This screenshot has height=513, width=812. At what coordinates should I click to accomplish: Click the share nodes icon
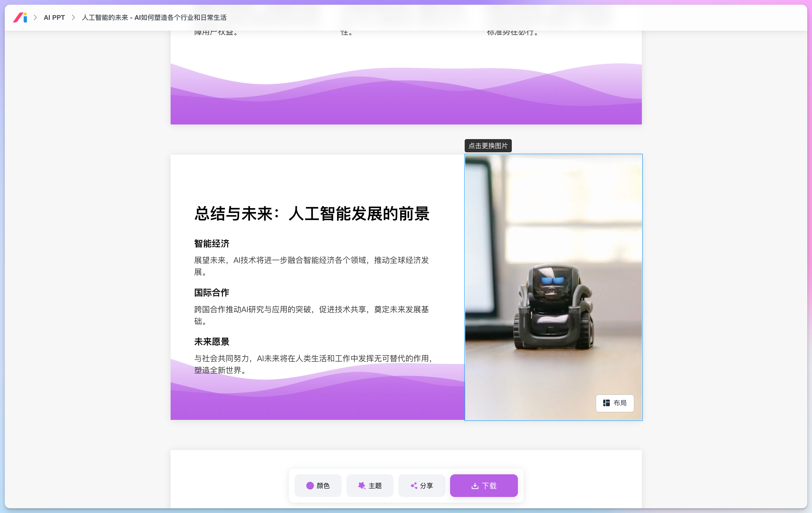pyautogui.click(x=414, y=485)
